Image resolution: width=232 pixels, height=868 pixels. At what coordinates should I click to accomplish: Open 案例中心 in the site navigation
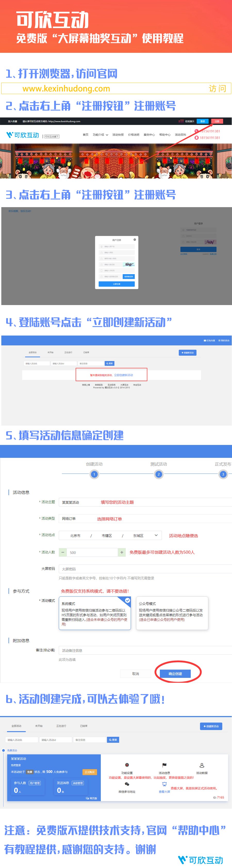(150, 135)
